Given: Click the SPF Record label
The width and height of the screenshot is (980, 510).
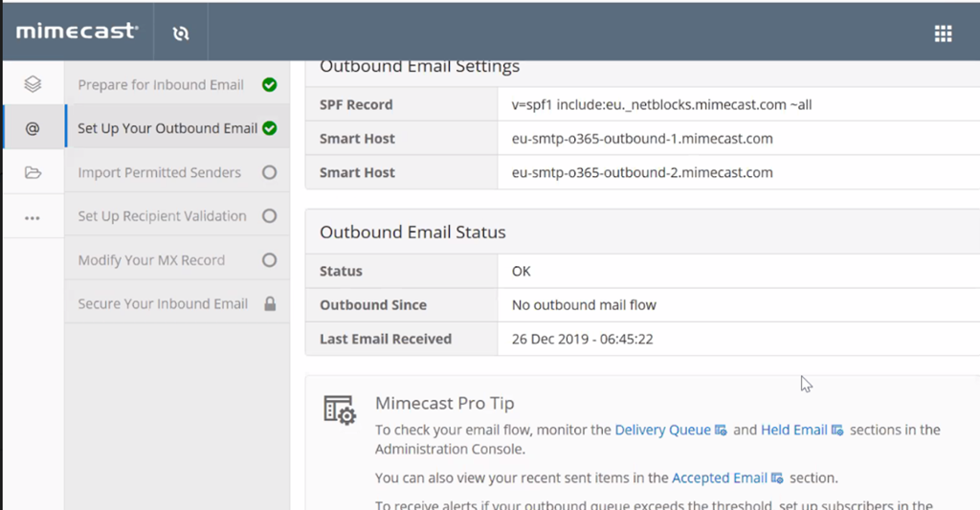Looking at the screenshot, I should pyautogui.click(x=356, y=104).
